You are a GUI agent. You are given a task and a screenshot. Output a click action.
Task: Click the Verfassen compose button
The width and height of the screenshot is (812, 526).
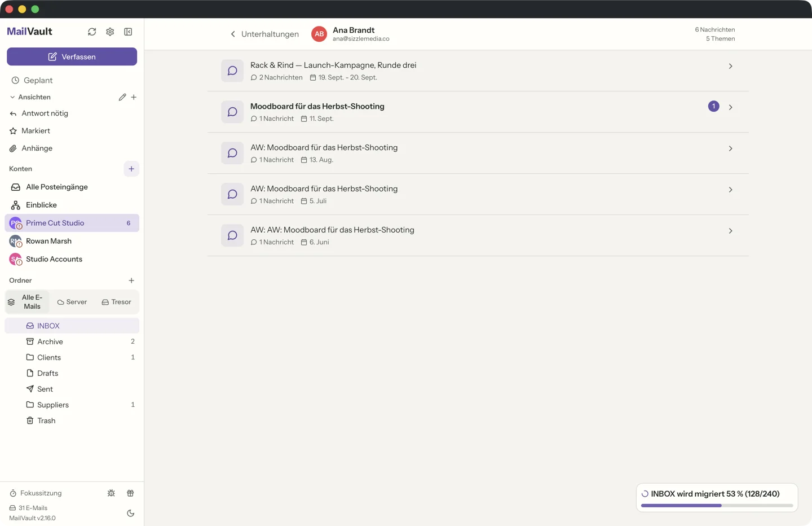click(x=72, y=56)
